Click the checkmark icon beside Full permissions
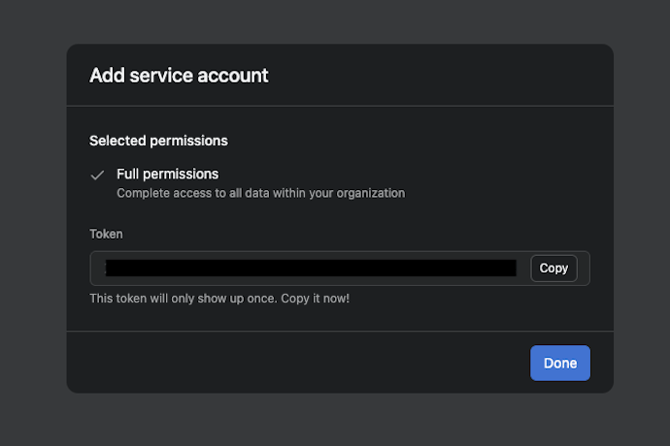 tap(97, 175)
